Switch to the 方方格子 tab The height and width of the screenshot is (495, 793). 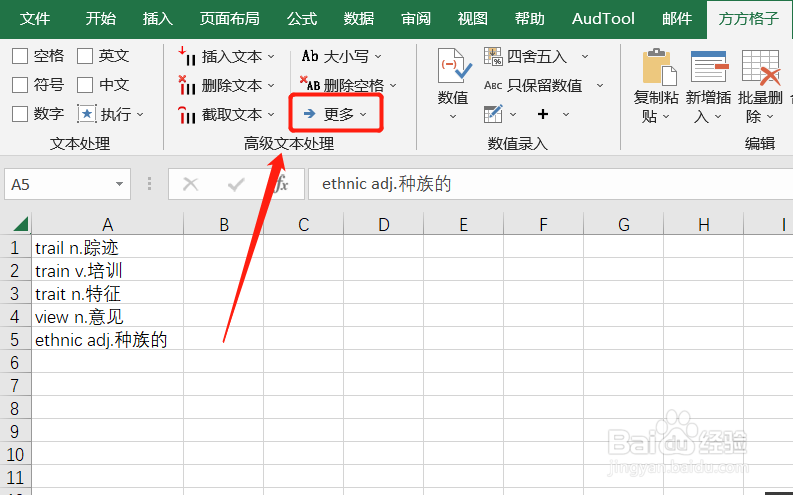pos(748,19)
